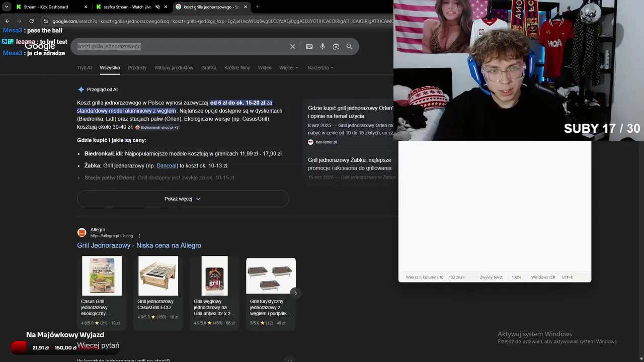Switch to Tryb AI search mode
644x362 pixels.
85,68
